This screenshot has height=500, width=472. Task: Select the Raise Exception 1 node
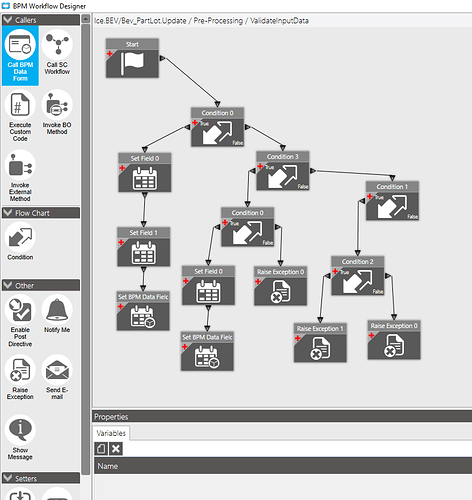click(x=320, y=343)
